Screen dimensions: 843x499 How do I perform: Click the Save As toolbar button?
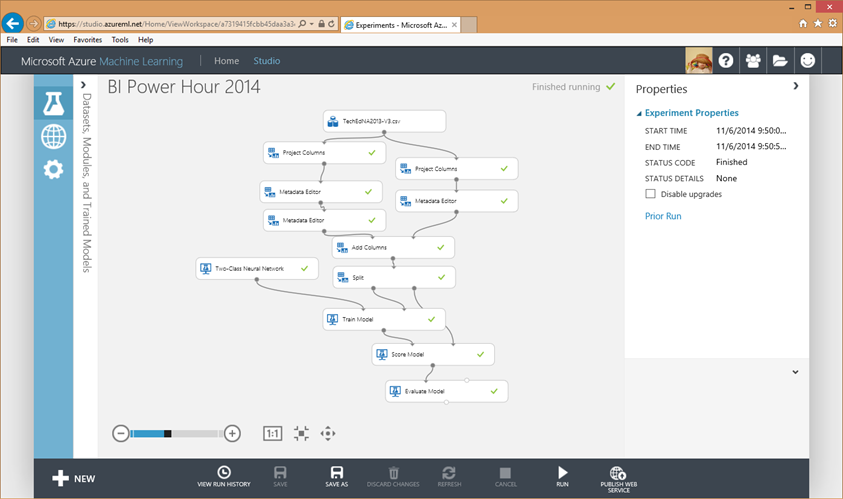tap(337, 476)
